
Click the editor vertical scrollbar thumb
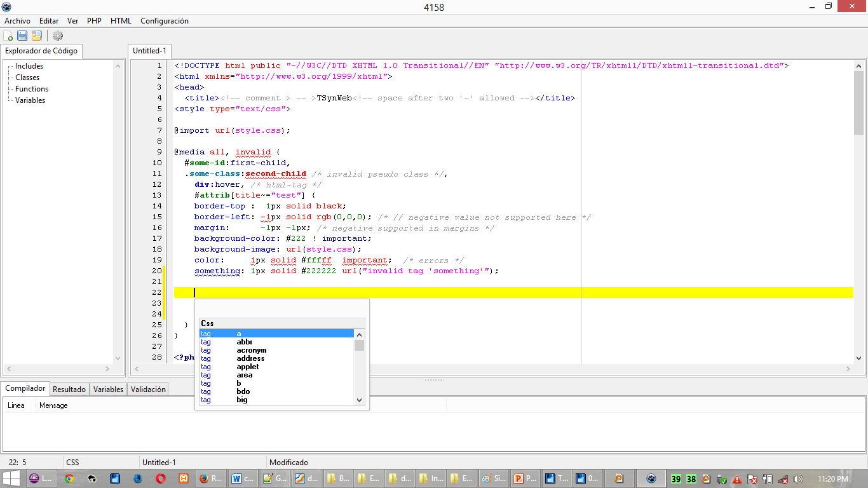pos(858,102)
